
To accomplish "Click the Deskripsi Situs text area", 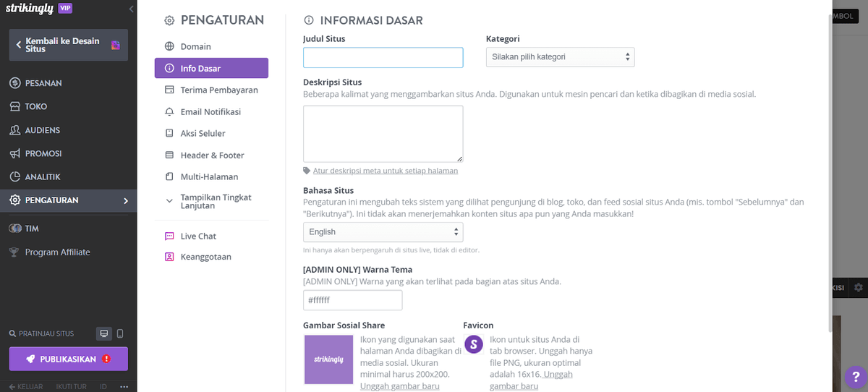I will pyautogui.click(x=383, y=134).
